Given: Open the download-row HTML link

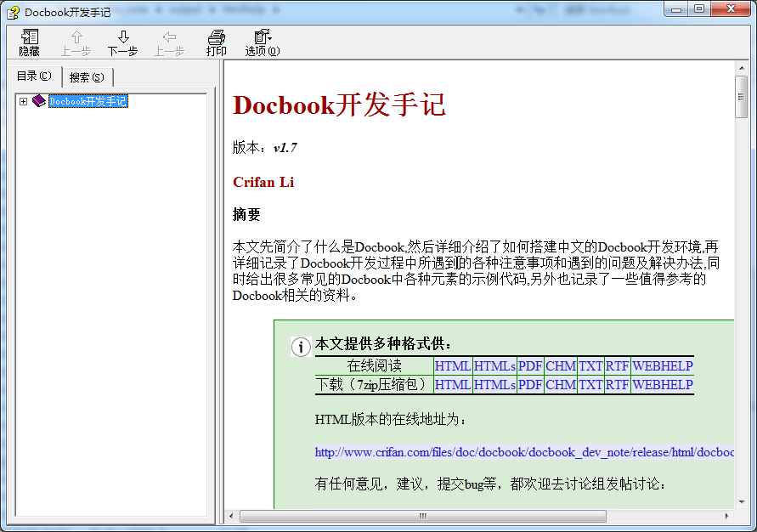Looking at the screenshot, I should [452, 385].
